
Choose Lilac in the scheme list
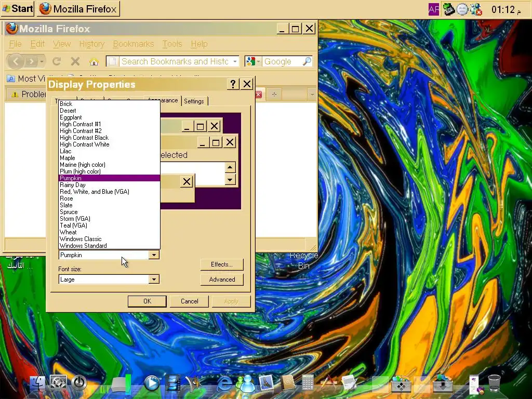[109, 151]
